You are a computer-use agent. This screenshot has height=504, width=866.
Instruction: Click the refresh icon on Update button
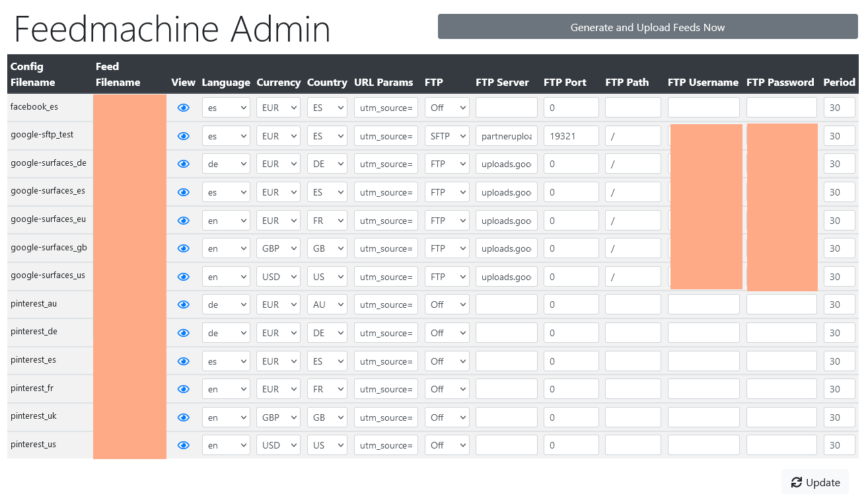coord(797,482)
